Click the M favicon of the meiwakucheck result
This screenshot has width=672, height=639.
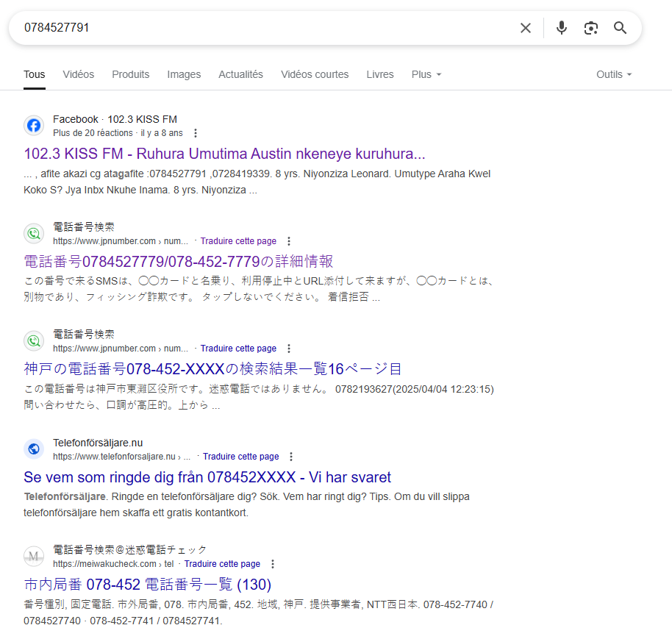34,557
